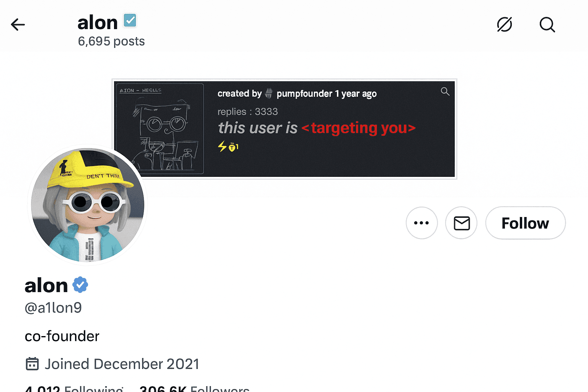Click the @a1lon9 handle
The width and height of the screenshot is (588, 392).
point(53,308)
